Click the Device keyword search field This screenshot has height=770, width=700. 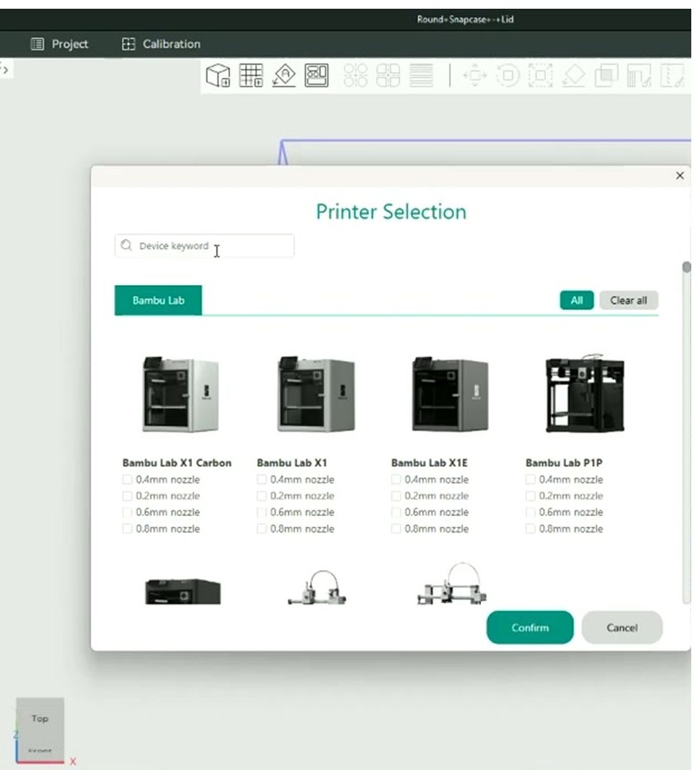pyautogui.click(x=205, y=245)
